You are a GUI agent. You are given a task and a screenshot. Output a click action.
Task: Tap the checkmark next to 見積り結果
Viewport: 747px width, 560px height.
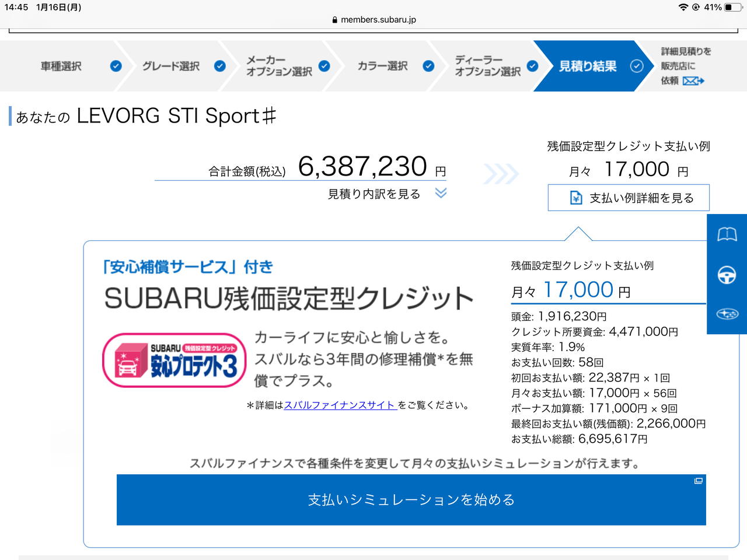coord(637,66)
